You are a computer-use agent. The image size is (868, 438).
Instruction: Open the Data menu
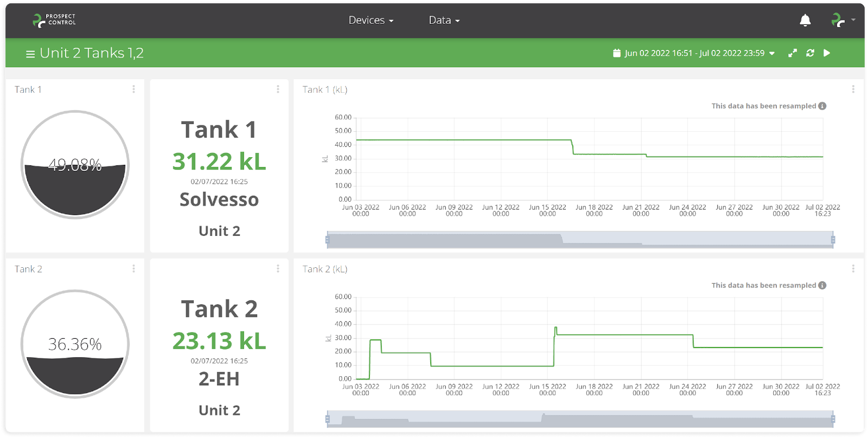[444, 20]
